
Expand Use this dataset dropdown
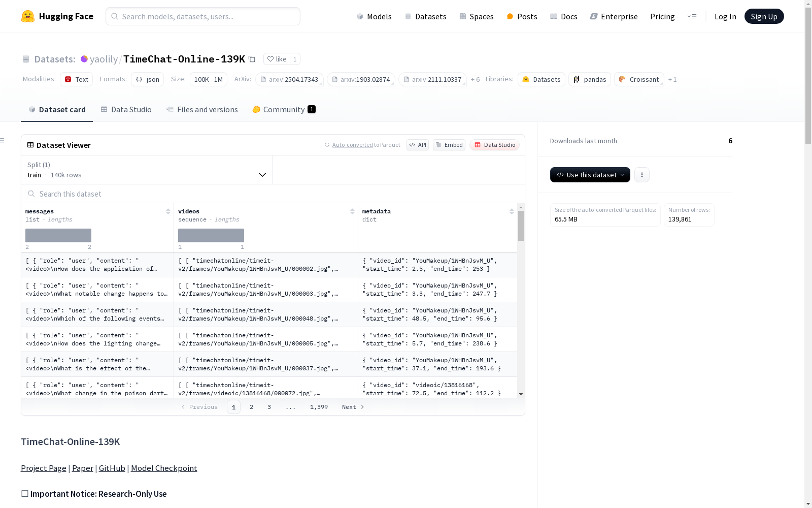point(590,175)
